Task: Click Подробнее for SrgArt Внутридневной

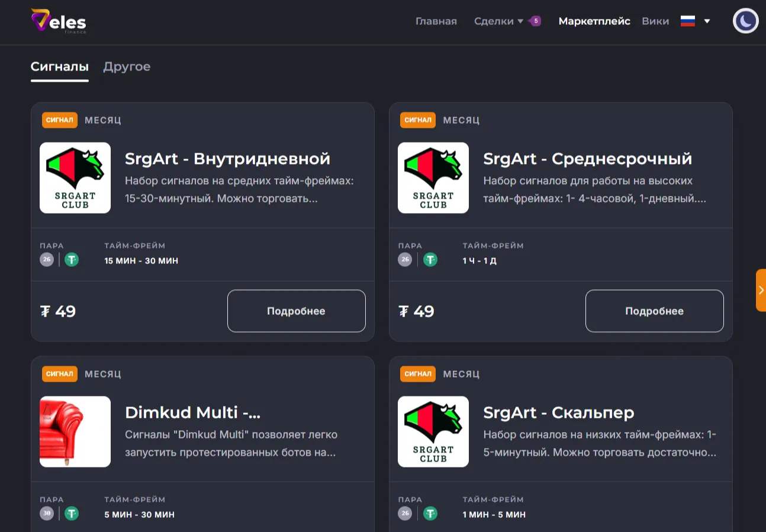Action: click(x=296, y=311)
